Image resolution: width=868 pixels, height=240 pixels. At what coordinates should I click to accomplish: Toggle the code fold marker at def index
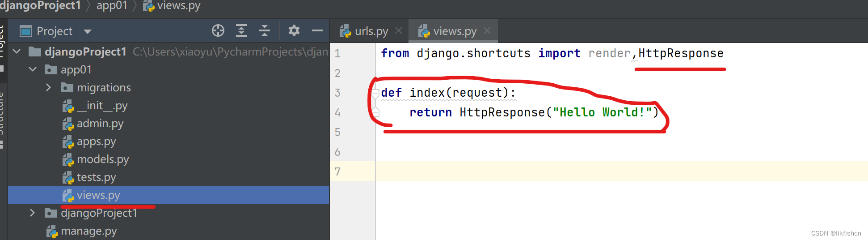tap(375, 93)
